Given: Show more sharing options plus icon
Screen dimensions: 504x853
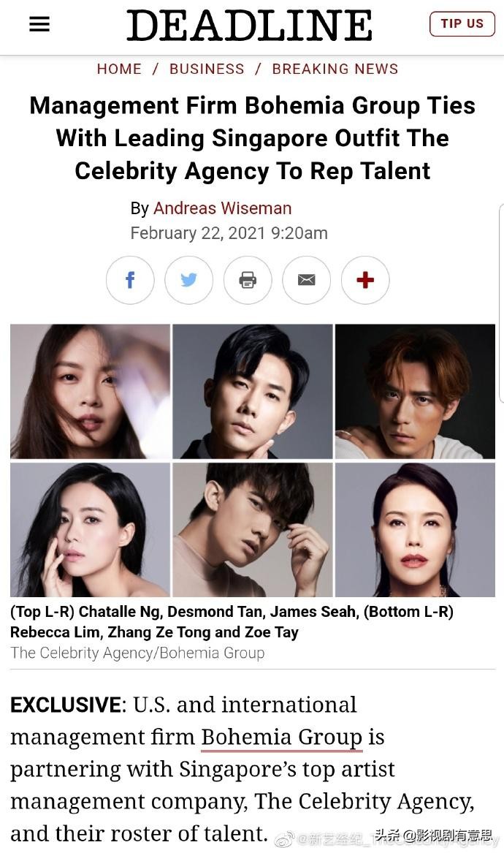Looking at the screenshot, I should click(x=364, y=280).
